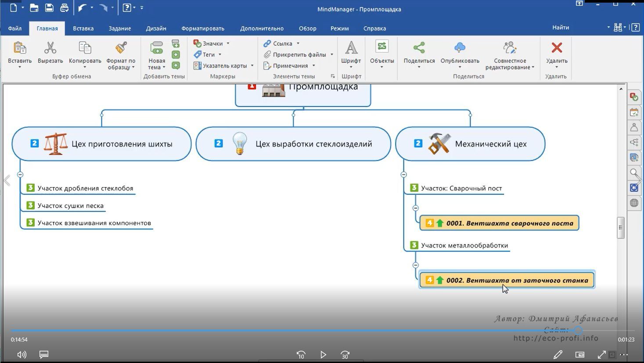
Task: Switch to the Задание tab
Action: click(x=120, y=28)
